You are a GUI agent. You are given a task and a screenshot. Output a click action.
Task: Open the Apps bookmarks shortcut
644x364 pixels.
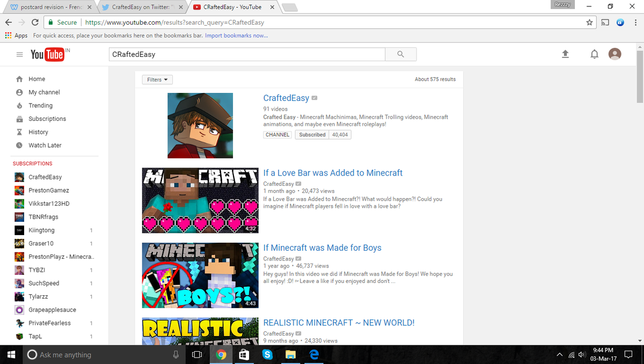coord(16,35)
